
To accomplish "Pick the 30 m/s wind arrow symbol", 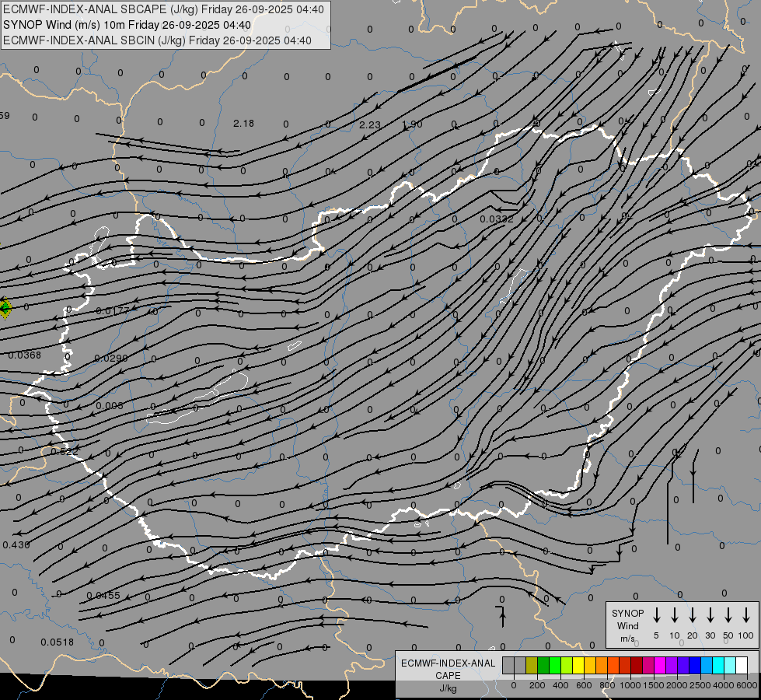I will 710,615.
